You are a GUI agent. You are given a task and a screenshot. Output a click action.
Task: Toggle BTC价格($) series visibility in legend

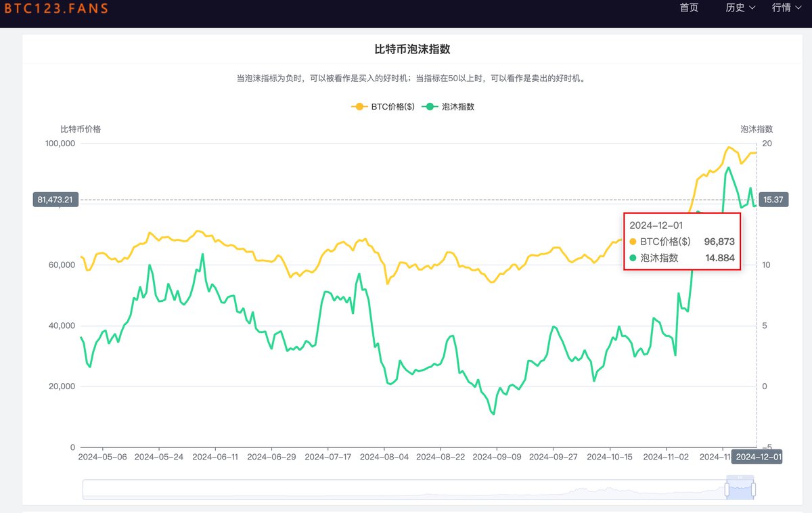pyautogui.click(x=392, y=107)
